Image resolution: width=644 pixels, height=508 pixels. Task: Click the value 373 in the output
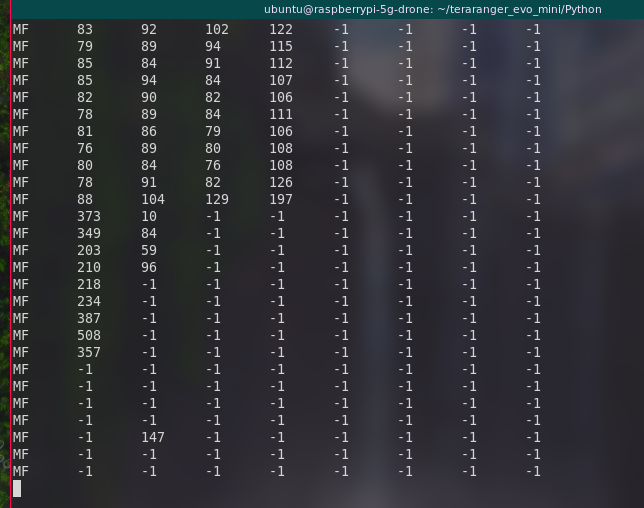89,216
